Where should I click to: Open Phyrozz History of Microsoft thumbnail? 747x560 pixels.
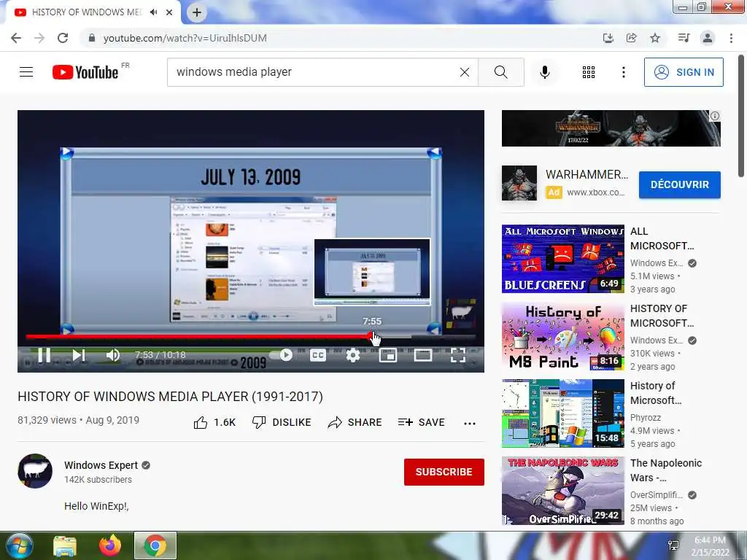click(562, 413)
